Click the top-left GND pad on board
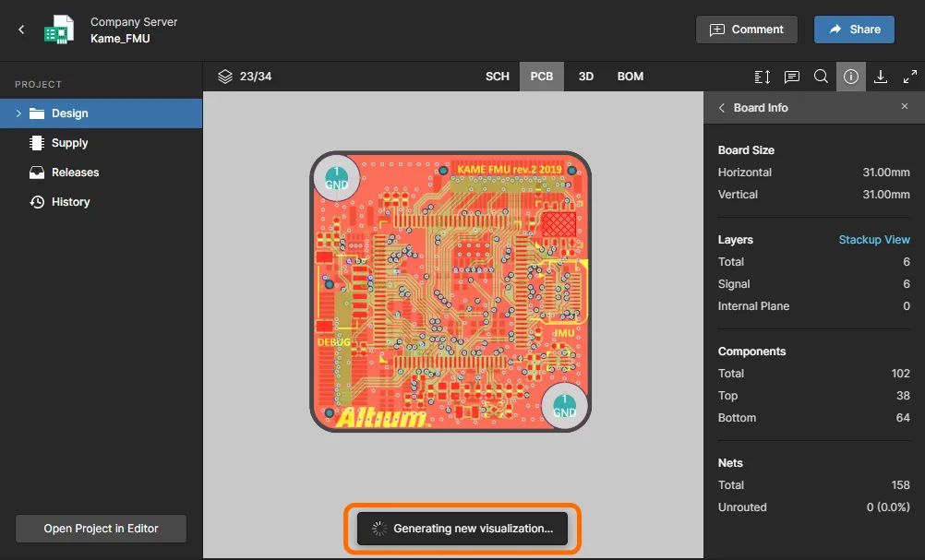Viewport: 925px width, 560px height. 336,179
